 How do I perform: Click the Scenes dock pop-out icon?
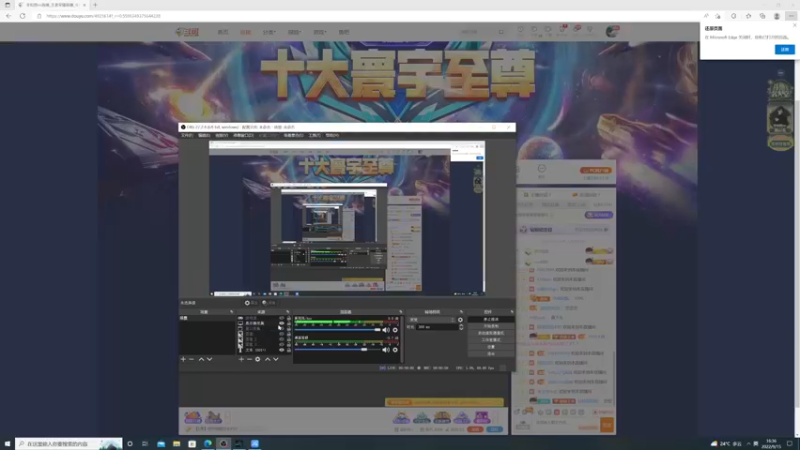coord(232,312)
